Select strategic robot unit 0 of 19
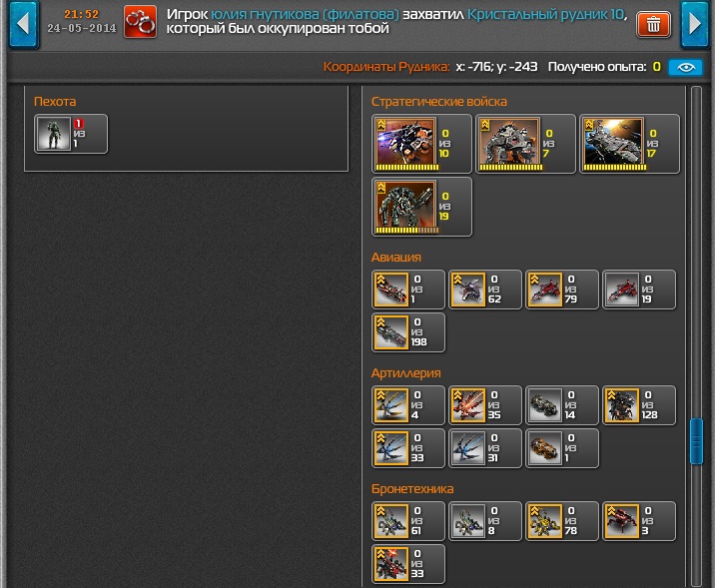Image resolution: width=715 pixels, height=588 pixels. (x=421, y=207)
